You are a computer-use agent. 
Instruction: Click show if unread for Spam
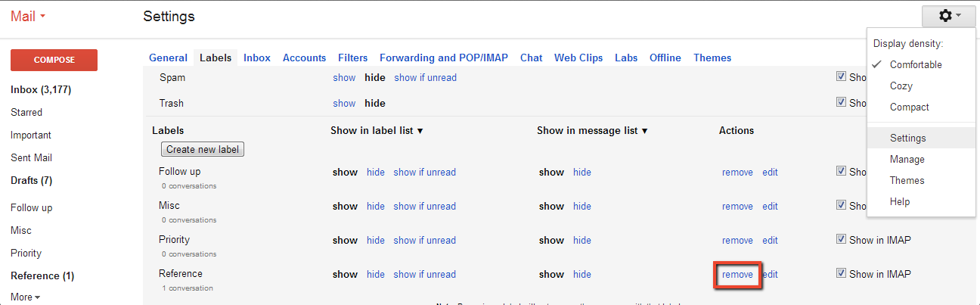425,77
